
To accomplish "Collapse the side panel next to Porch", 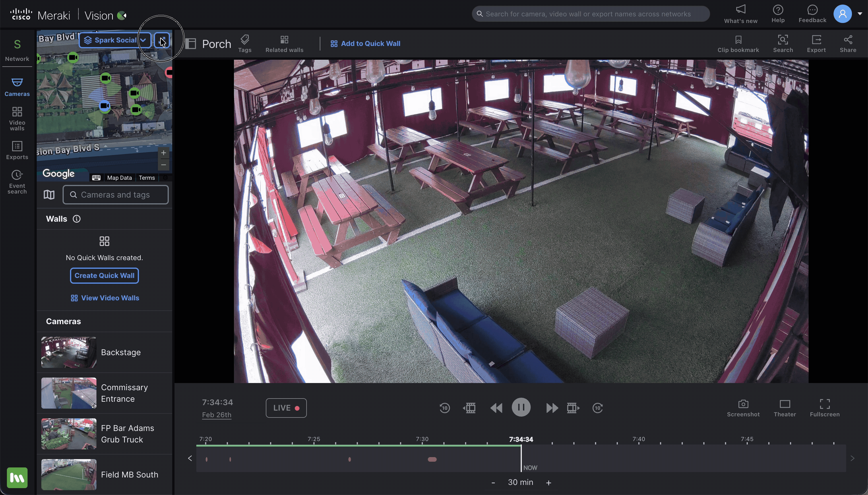I will coord(191,44).
